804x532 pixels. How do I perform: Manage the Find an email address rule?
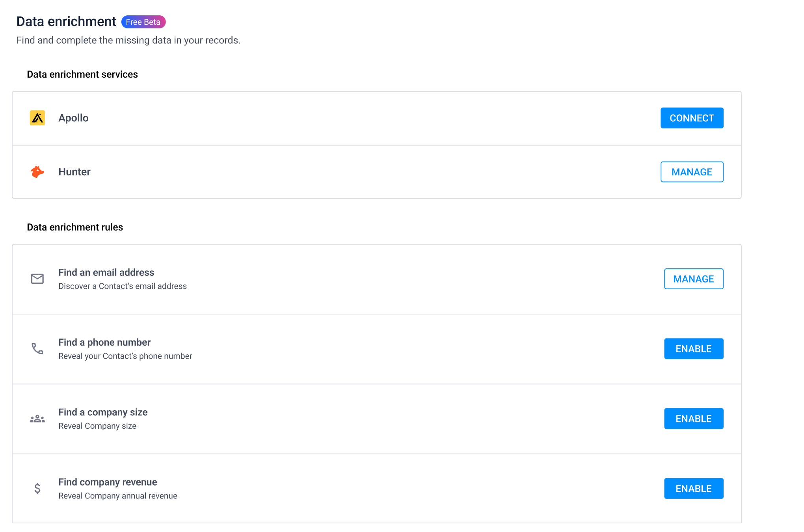point(694,279)
